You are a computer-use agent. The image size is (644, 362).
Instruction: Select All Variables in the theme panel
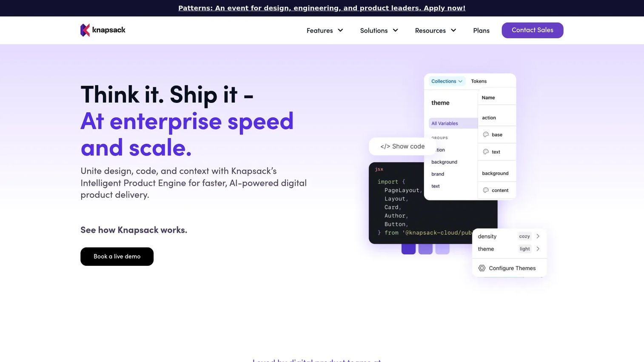[x=453, y=123]
